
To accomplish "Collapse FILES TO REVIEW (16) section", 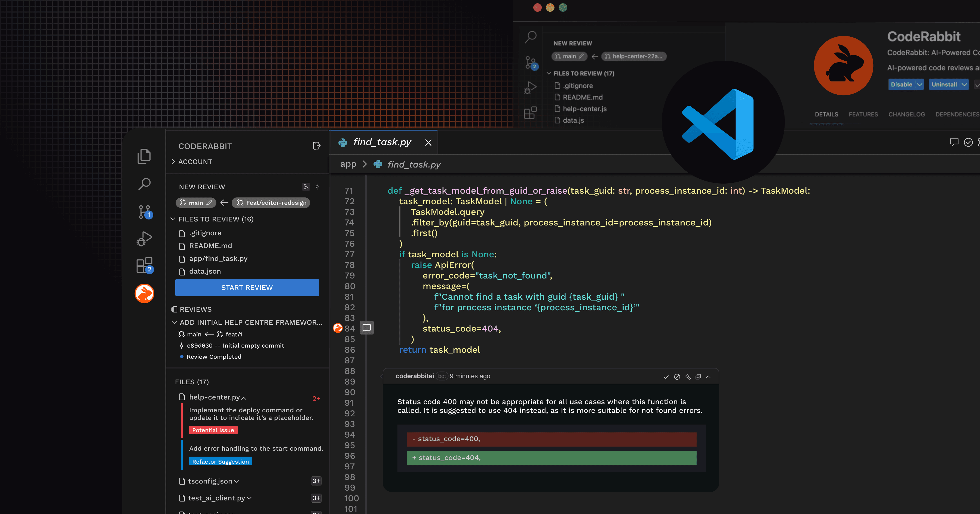I will [x=173, y=219].
